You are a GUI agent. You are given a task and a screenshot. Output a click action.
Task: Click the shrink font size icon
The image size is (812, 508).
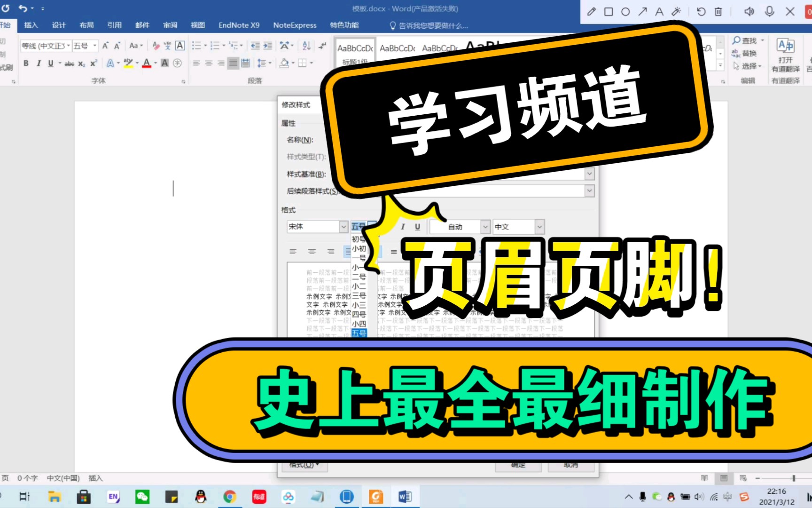pos(117,46)
